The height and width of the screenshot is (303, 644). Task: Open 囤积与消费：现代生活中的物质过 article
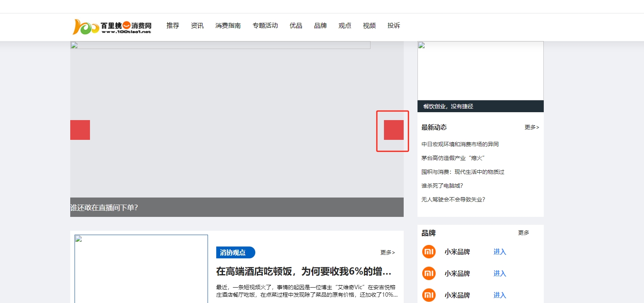[x=463, y=172]
